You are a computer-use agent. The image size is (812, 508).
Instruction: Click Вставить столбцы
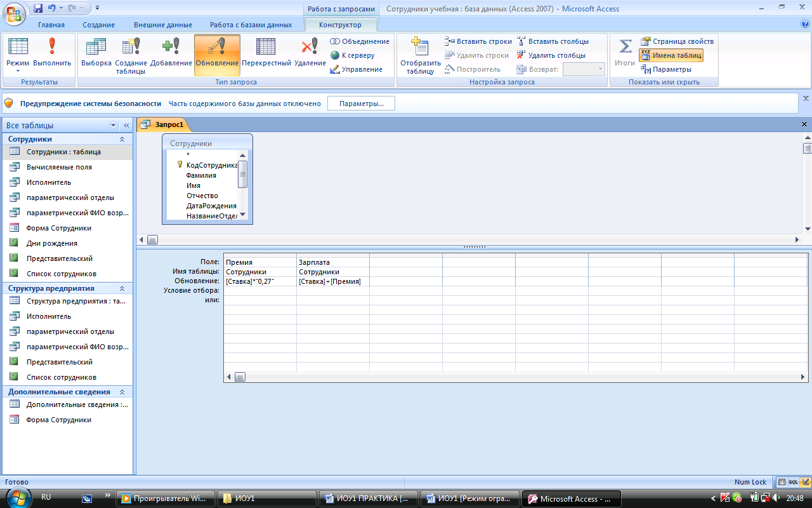point(553,41)
